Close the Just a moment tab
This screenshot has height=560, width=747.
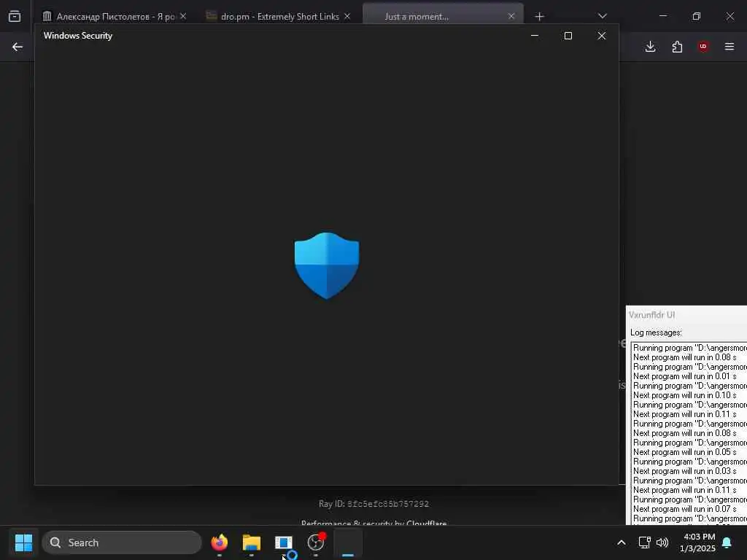[x=511, y=16]
